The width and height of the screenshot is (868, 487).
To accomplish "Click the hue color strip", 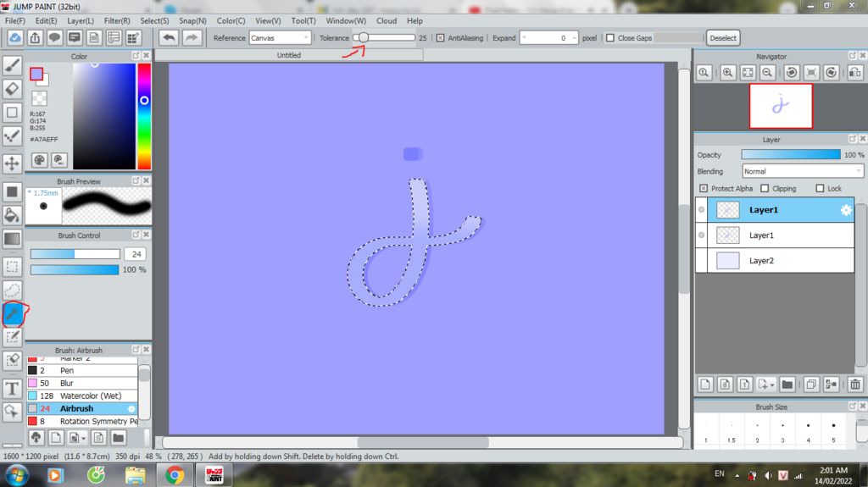I will 144,116.
